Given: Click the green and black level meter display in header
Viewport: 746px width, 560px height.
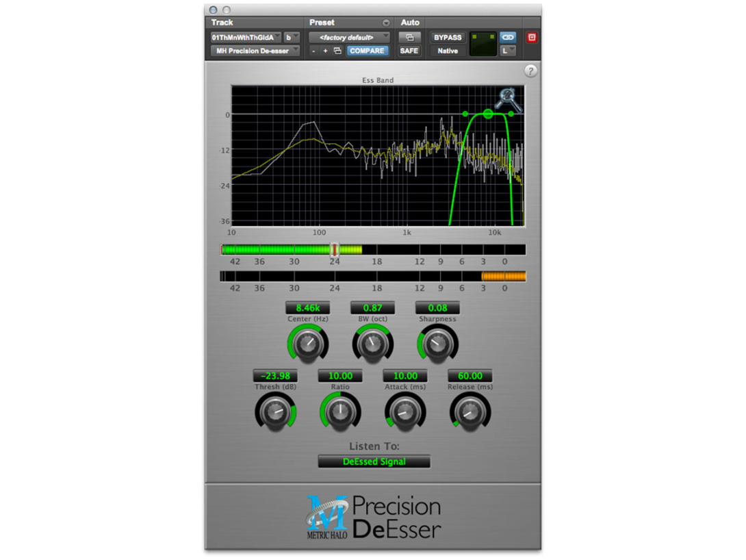Looking at the screenshot, I should tap(483, 44).
